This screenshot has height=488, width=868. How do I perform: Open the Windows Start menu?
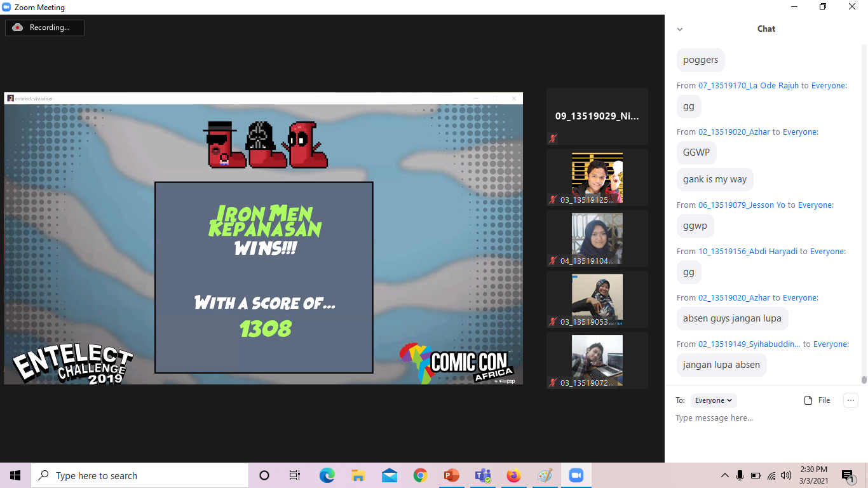tap(15, 475)
